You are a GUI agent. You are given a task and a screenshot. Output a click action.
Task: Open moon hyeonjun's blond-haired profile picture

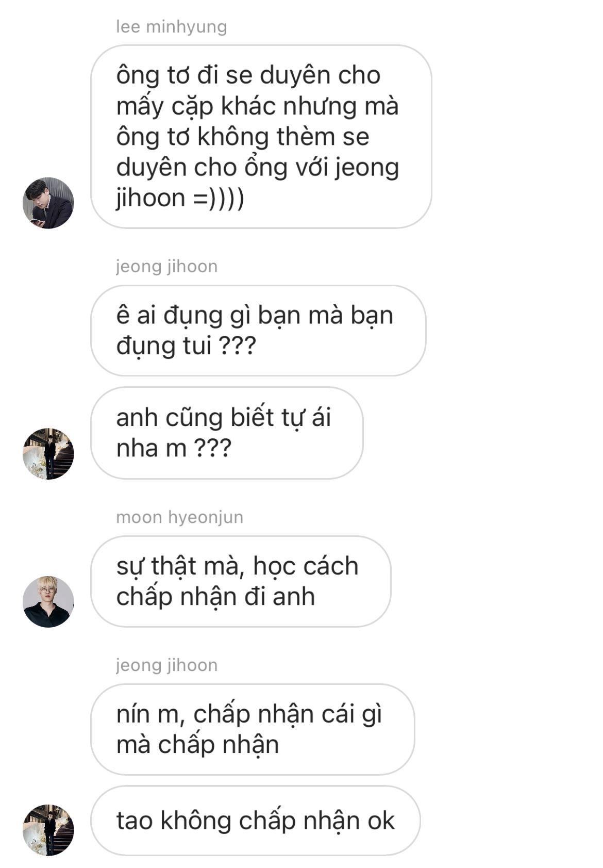[48, 601]
